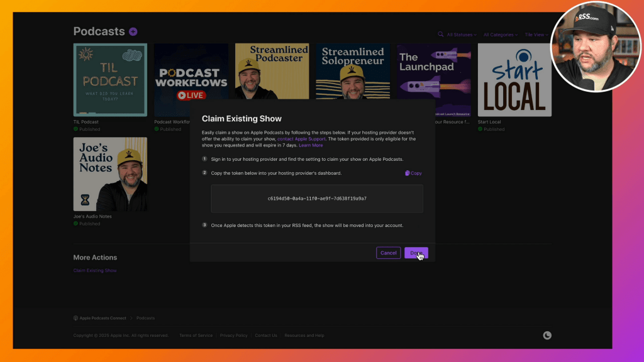This screenshot has width=644, height=362.
Task: Click the purple add podcast plus icon
Action: point(133,31)
